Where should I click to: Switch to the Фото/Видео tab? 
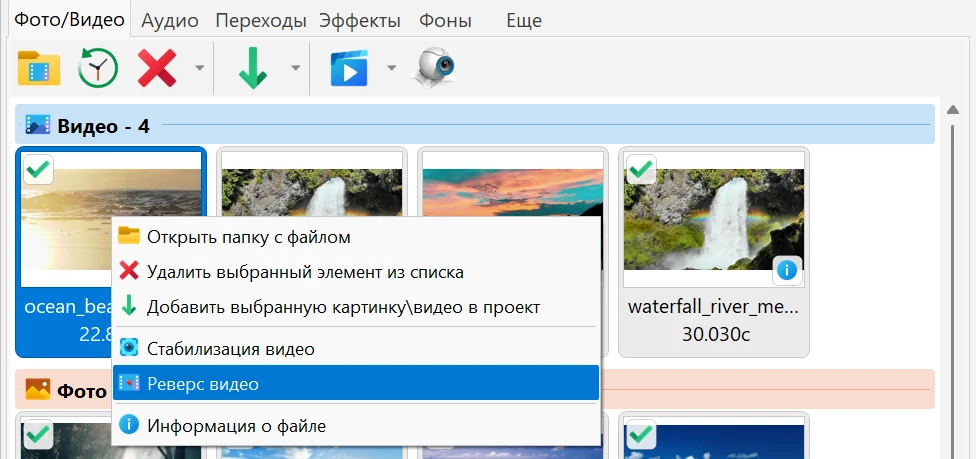[x=69, y=20]
